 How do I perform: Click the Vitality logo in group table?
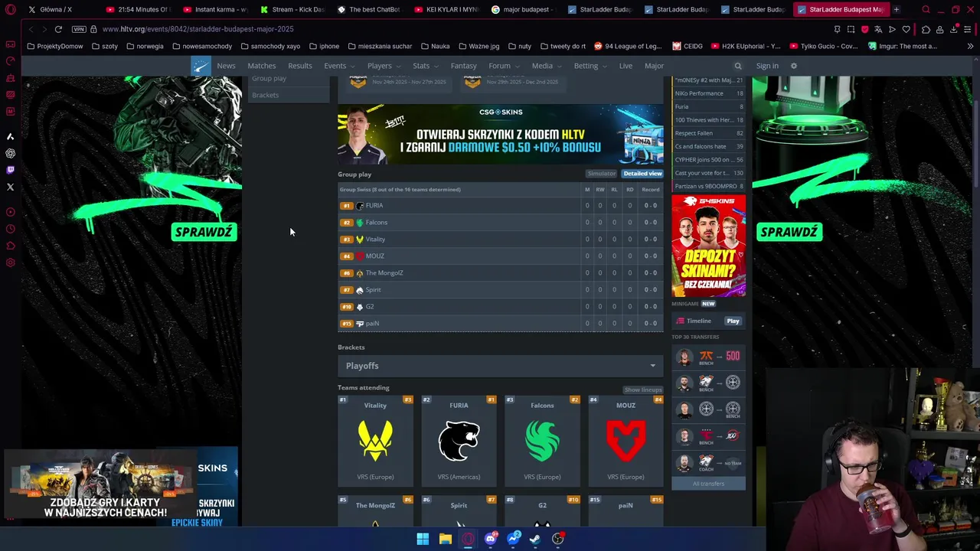(x=360, y=240)
